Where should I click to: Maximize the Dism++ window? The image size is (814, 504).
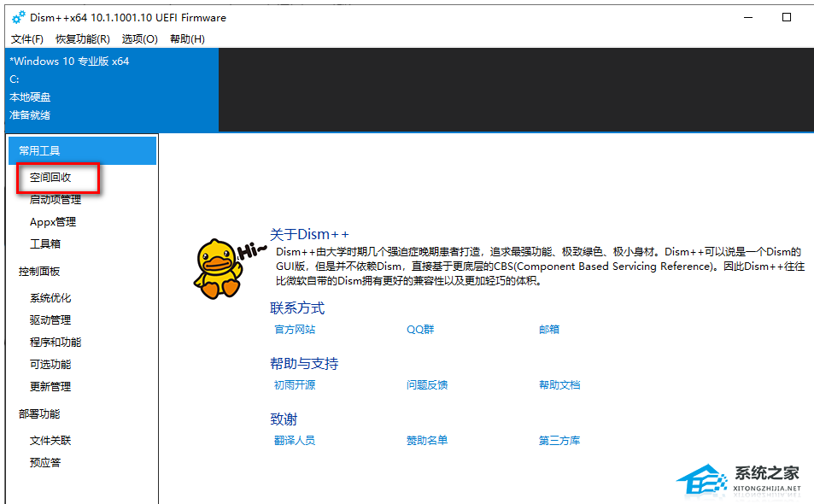pyautogui.click(x=787, y=17)
